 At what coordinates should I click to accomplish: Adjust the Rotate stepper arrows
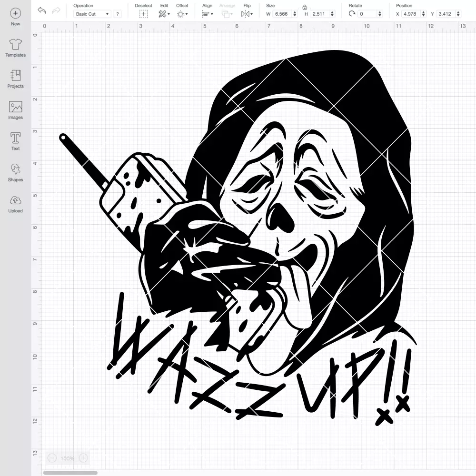click(x=379, y=14)
